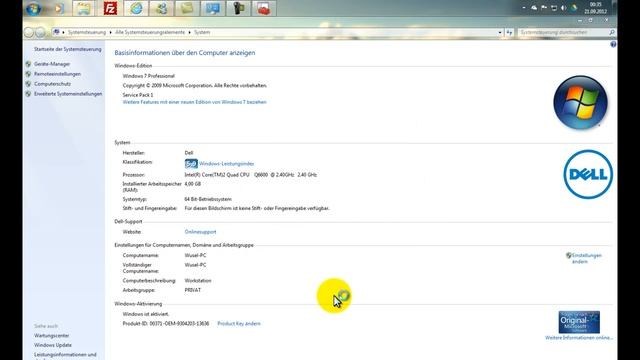Viewport: 640px width, 360px height.
Task: Open Erweiterte Systemeinstellungen
Action: (x=68, y=93)
